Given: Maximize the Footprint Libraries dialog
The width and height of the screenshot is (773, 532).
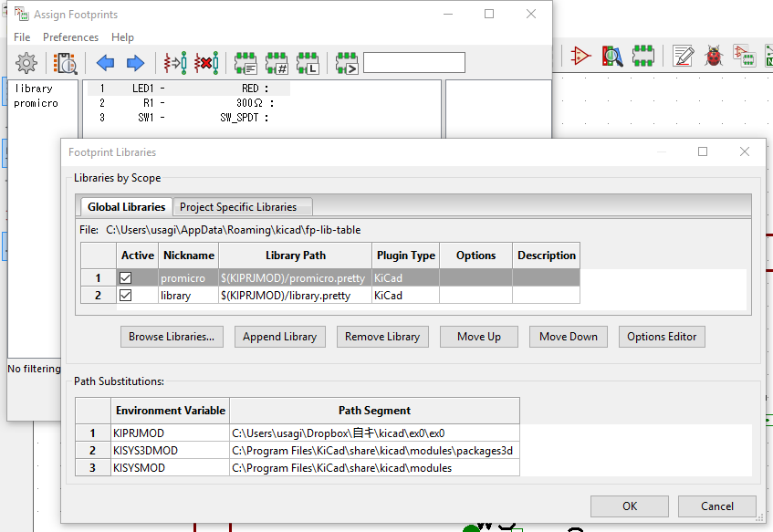Looking at the screenshot, I should (703, 151).
